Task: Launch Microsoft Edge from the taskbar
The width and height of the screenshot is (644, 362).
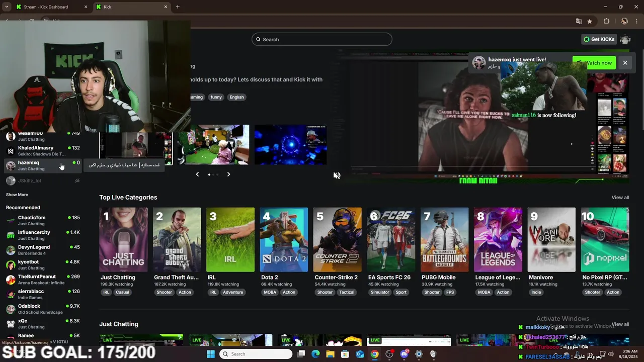Action: click(x=315, y=354)
